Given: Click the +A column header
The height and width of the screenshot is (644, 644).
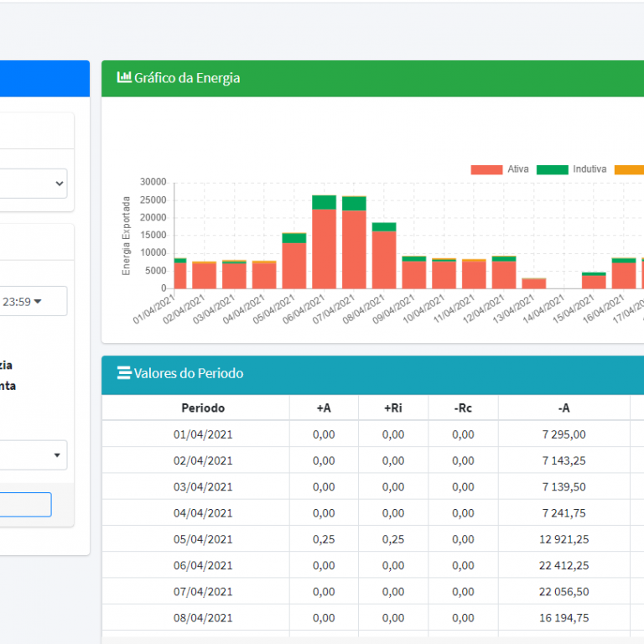Looking at the screenshot, I should click(x=324, y=408).
